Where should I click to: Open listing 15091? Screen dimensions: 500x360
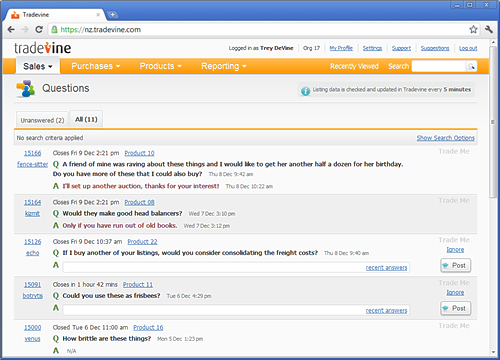click(x=32, y=285)
